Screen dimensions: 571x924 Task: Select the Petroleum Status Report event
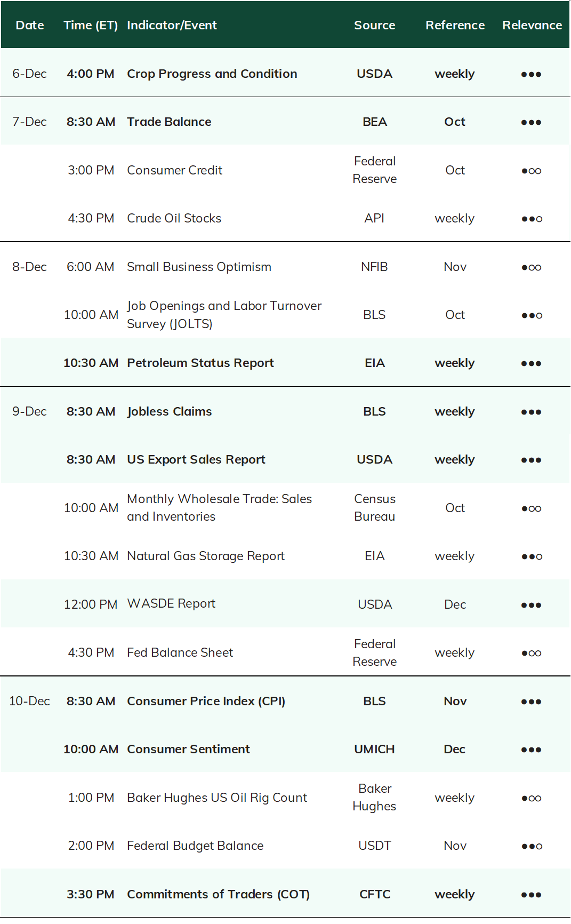(200, 363)
